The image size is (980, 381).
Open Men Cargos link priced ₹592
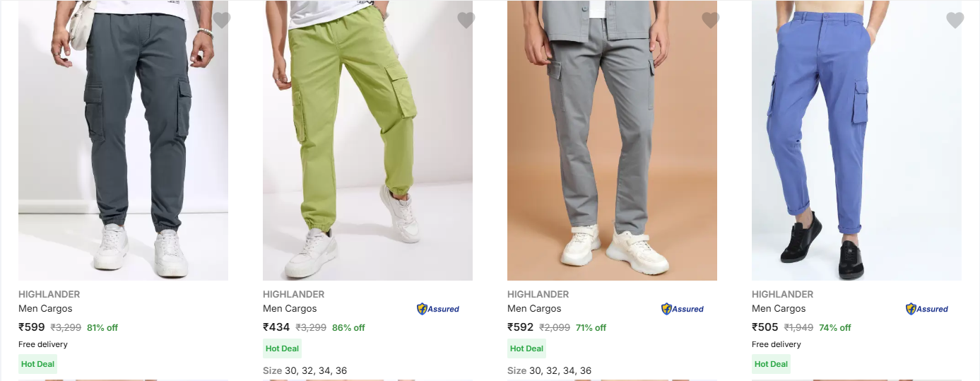pos(534,308)
